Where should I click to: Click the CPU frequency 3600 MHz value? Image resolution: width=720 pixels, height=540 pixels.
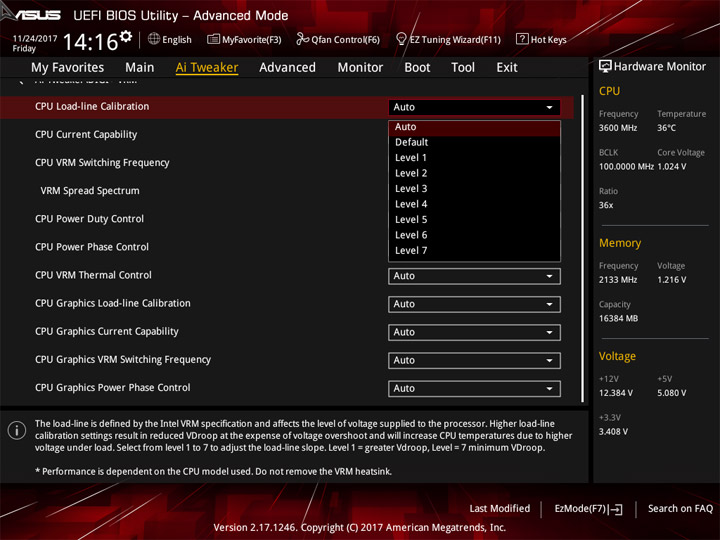[x=618, y=128]
